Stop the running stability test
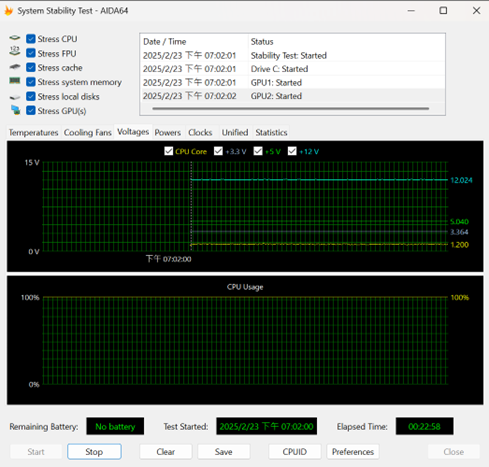 click(x=94, y=452)
